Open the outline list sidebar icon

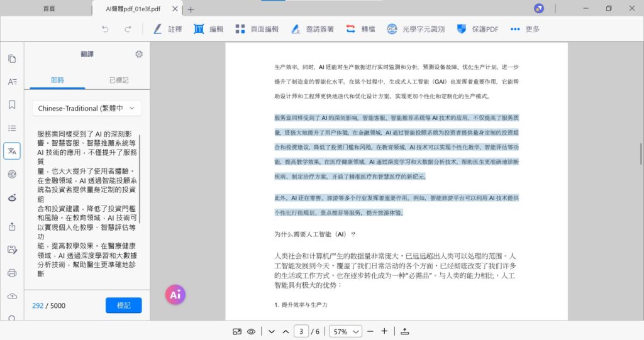pos(12,128)
